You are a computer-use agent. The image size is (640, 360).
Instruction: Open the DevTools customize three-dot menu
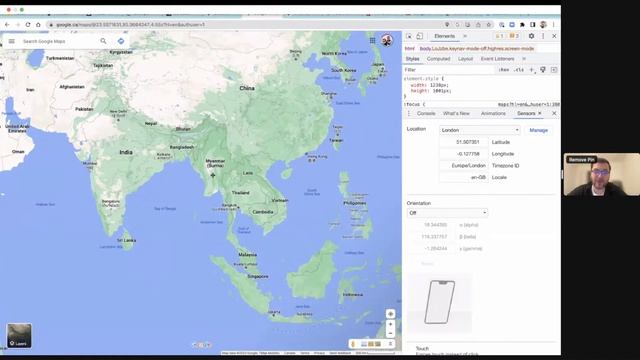pyautogui.click(x=543, y=36)
